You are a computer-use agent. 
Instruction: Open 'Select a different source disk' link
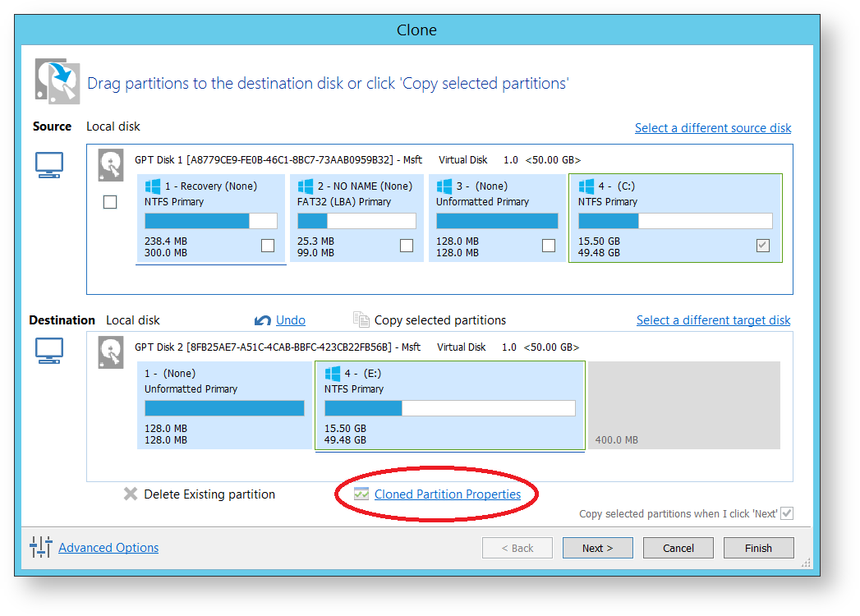(713, 128)
